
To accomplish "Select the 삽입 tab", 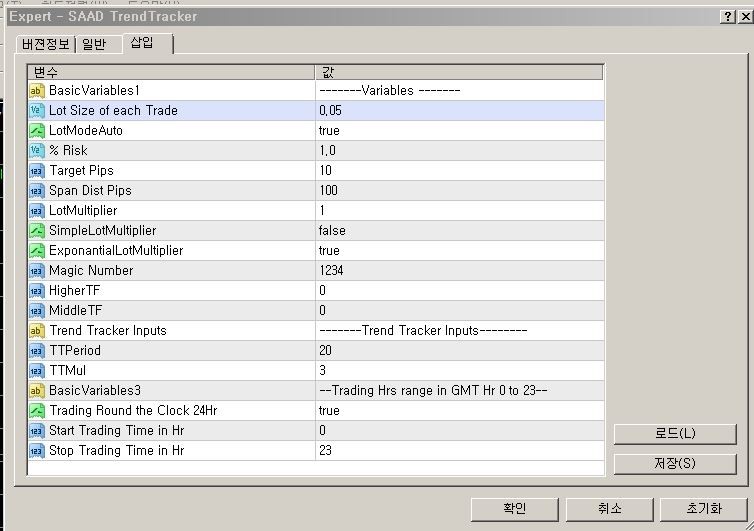I will point(147,43).
